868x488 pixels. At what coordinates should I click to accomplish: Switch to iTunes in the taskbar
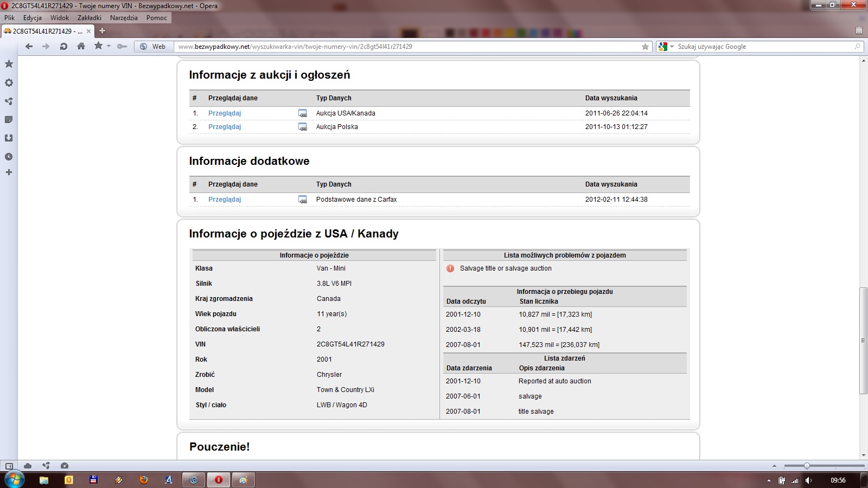pyautogui.click(x=194, y=480)
